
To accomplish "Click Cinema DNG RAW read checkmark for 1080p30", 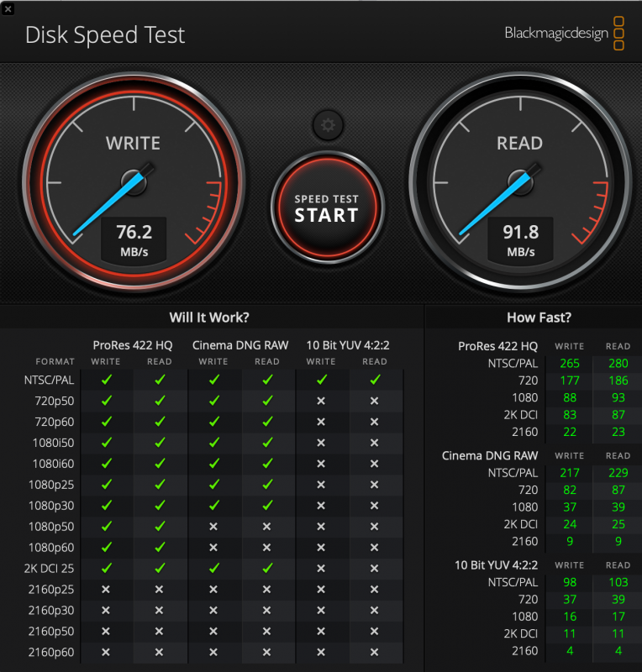I will click(267, 505).
